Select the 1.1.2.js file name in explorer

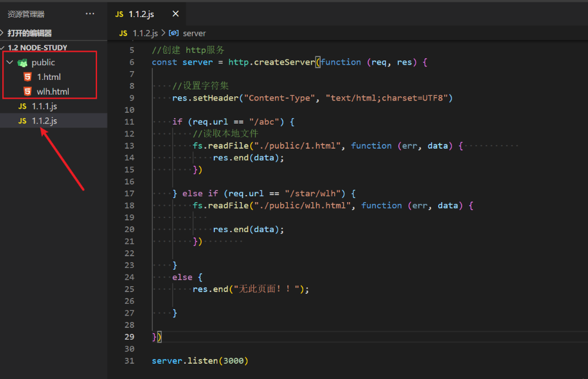44,121
